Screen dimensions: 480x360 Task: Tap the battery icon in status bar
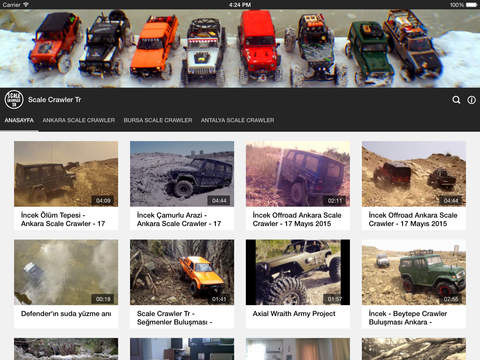471,5
